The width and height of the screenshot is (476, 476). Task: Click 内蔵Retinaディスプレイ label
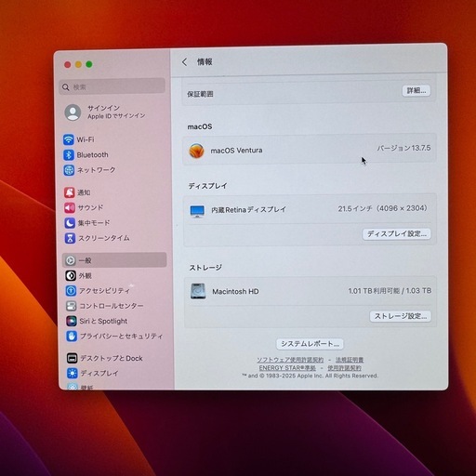click(x=249, y=210)
